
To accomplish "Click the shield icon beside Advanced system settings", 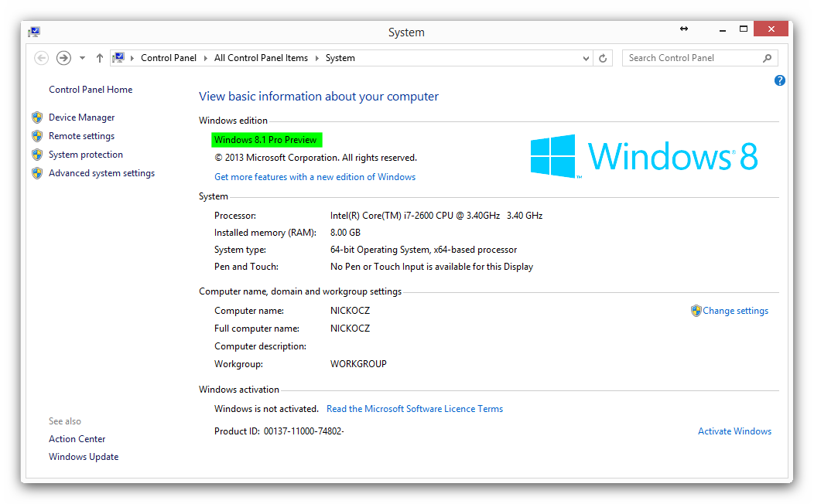I will click(x=37, y=173).
